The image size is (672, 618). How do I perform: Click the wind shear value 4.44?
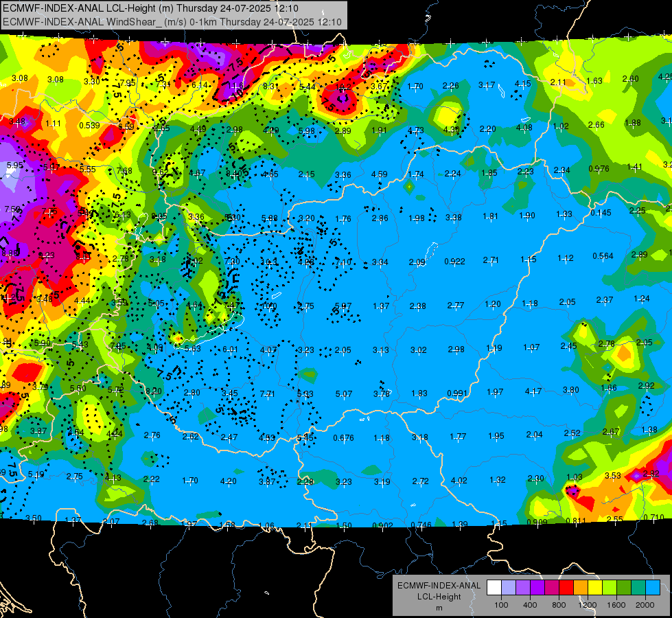[82, 301]
